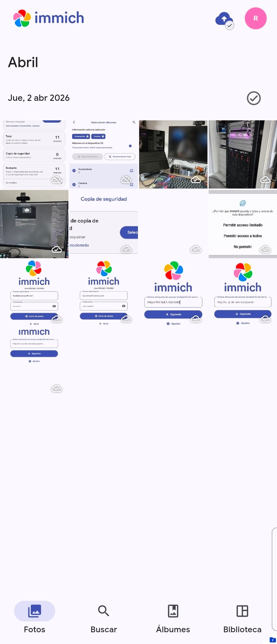
Task: Open the monitor with webcam photo
Action: coord(34,224)
